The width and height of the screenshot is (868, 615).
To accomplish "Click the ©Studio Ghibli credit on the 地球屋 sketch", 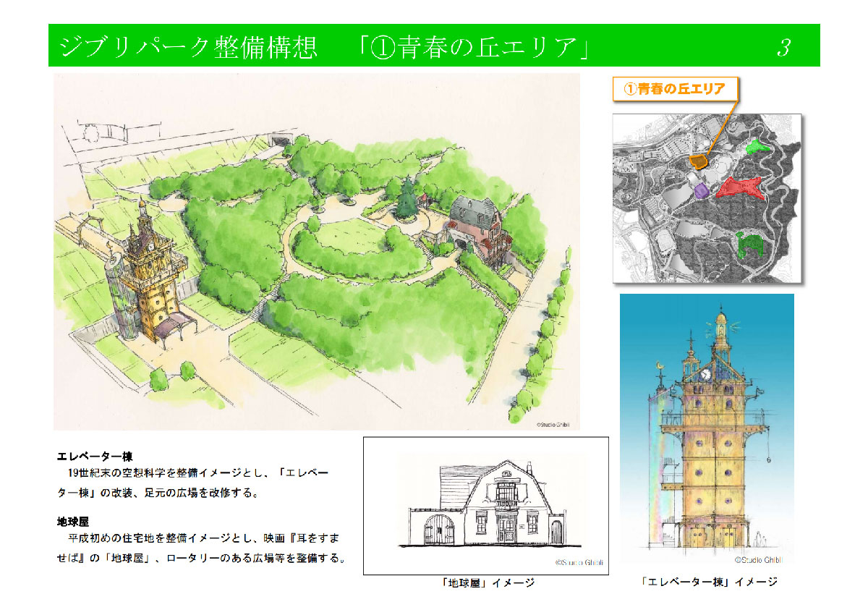I will tap(579, 561).
